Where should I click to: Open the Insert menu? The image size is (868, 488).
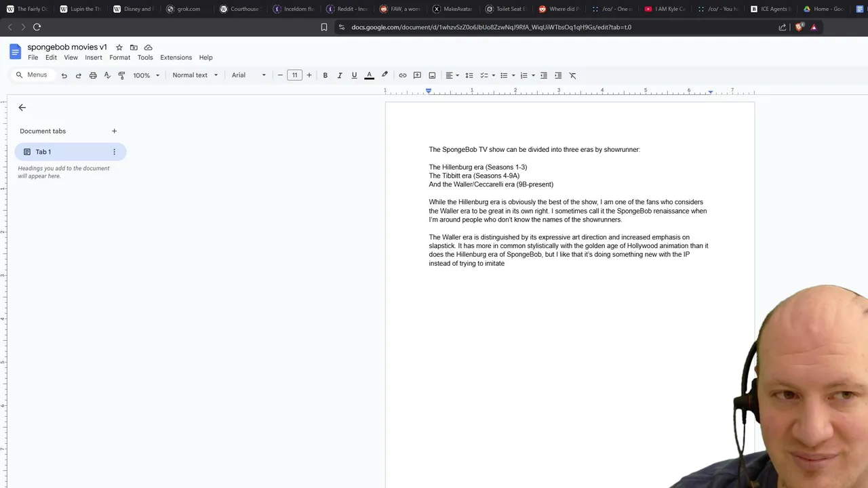[x=94, y=58]
